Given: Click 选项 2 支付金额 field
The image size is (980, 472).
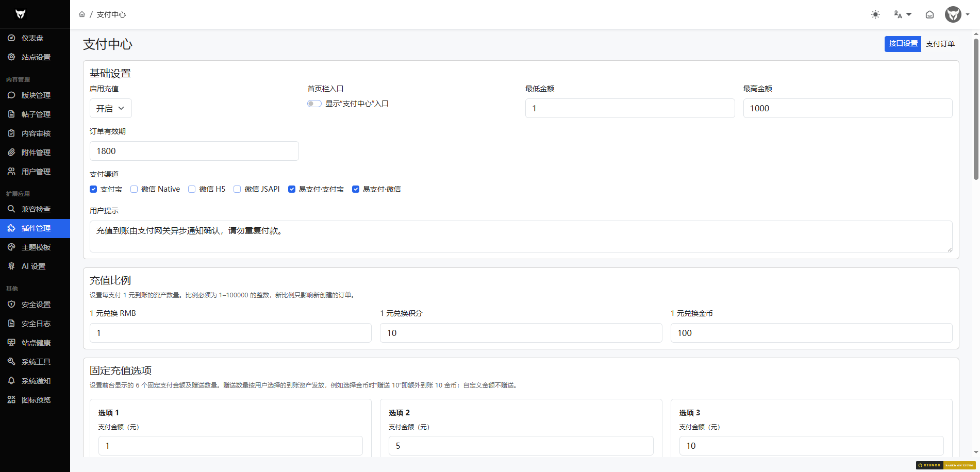Looking at the screenshot, I should [521, 446].
